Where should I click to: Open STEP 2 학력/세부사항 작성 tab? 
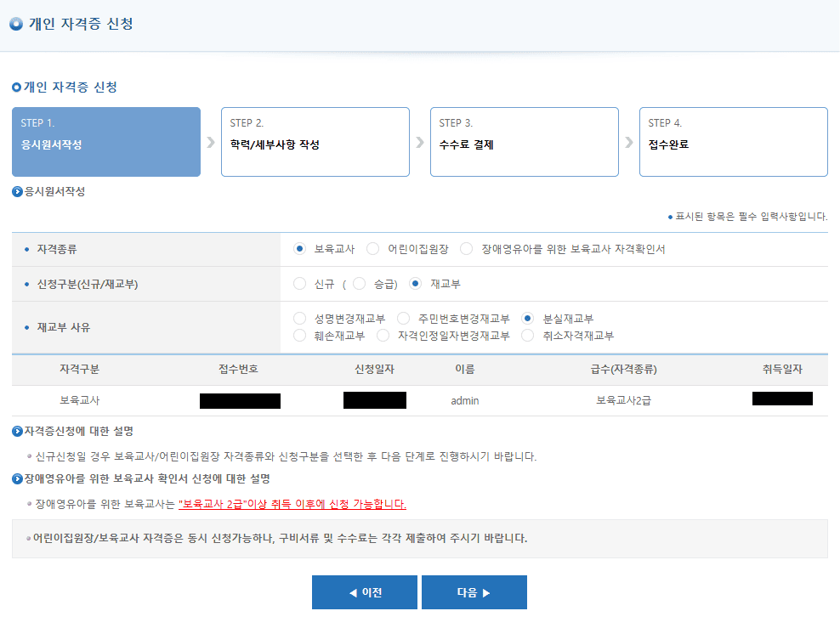315,142
